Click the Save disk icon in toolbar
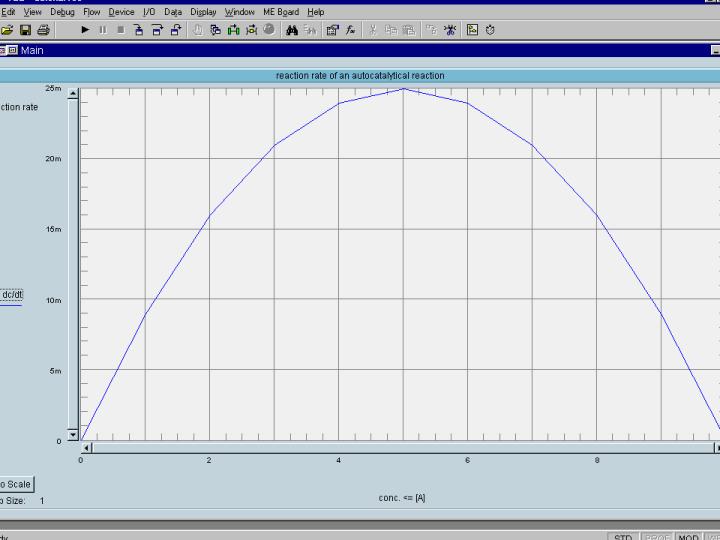 point(25,30)
